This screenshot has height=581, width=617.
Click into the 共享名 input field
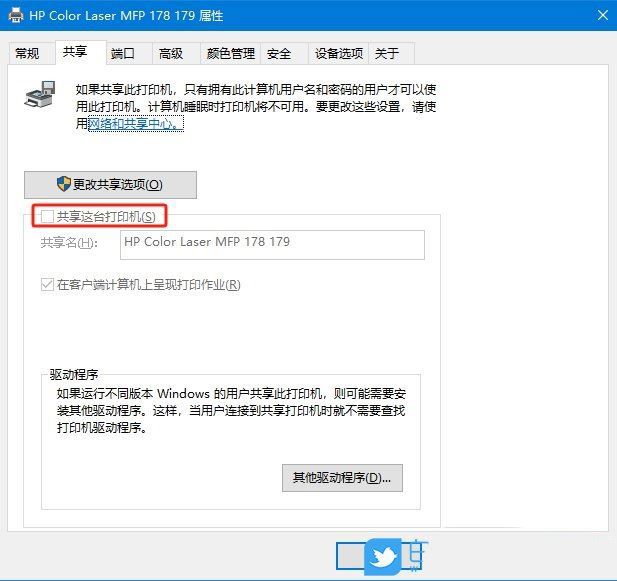coord(272,245)
